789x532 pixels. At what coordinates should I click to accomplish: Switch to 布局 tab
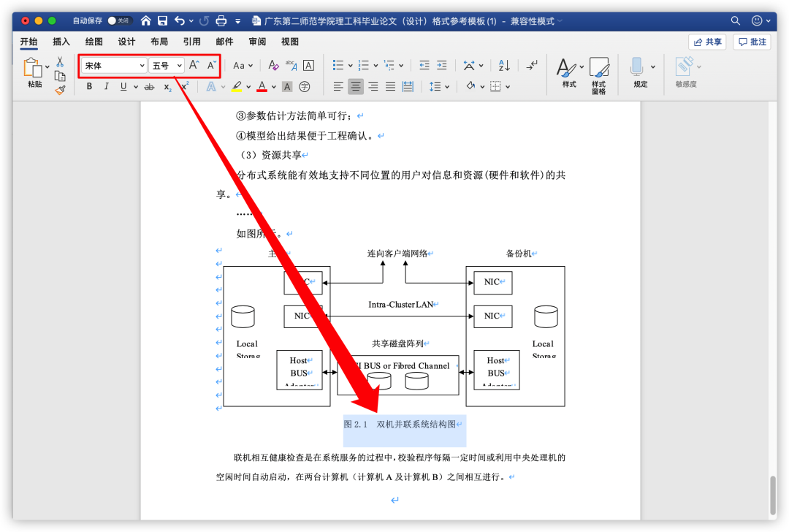coord(159,42)
